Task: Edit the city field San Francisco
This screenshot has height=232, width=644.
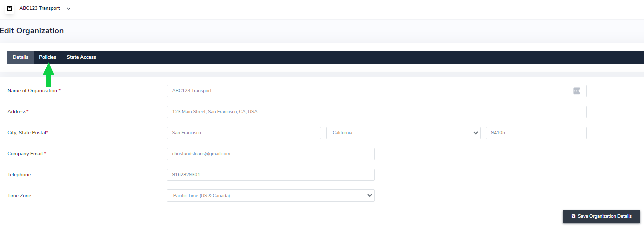Action: click(244, 133)
